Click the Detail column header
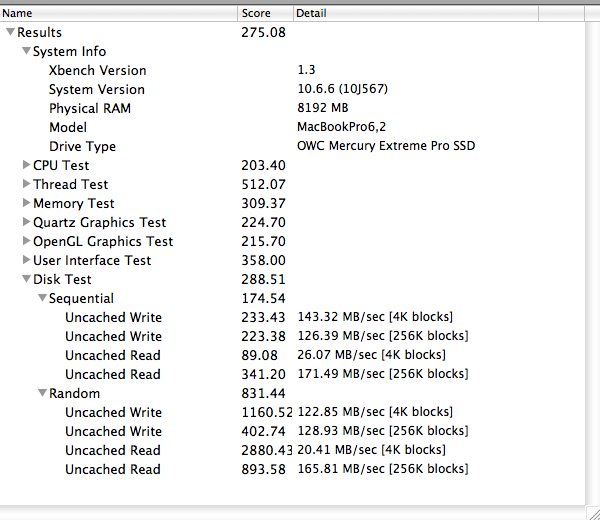The height and width of the screenshot is (520, 600). (416, 13)
